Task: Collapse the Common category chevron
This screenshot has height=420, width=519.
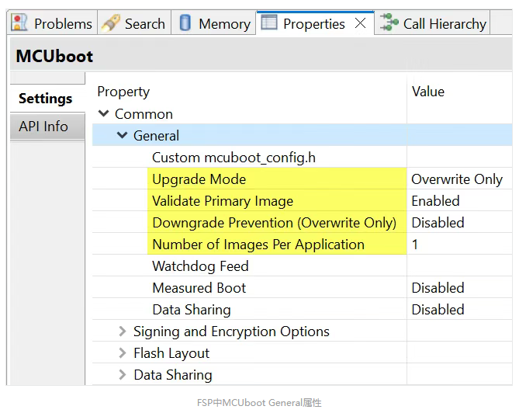Action: pyautogui.click(x=104, y=113)
